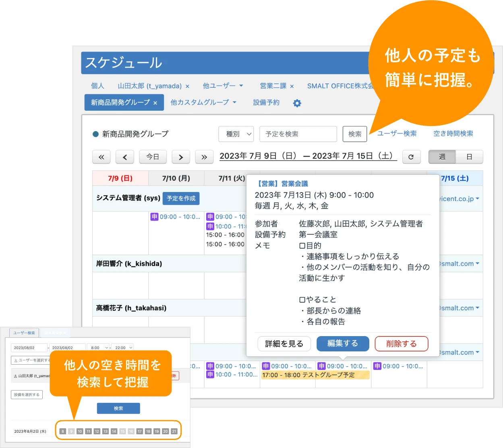Click the 編集する button
503x448 pixels.
point(343,343)
